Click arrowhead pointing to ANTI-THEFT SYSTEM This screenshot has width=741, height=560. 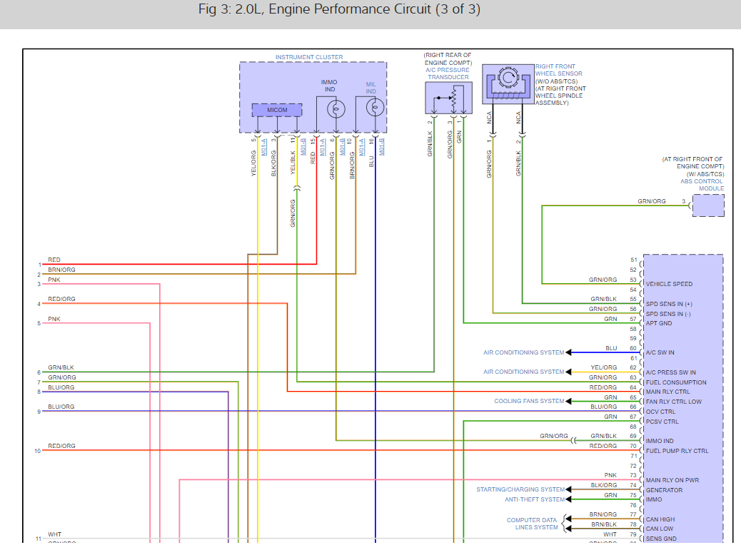[568, 499]
